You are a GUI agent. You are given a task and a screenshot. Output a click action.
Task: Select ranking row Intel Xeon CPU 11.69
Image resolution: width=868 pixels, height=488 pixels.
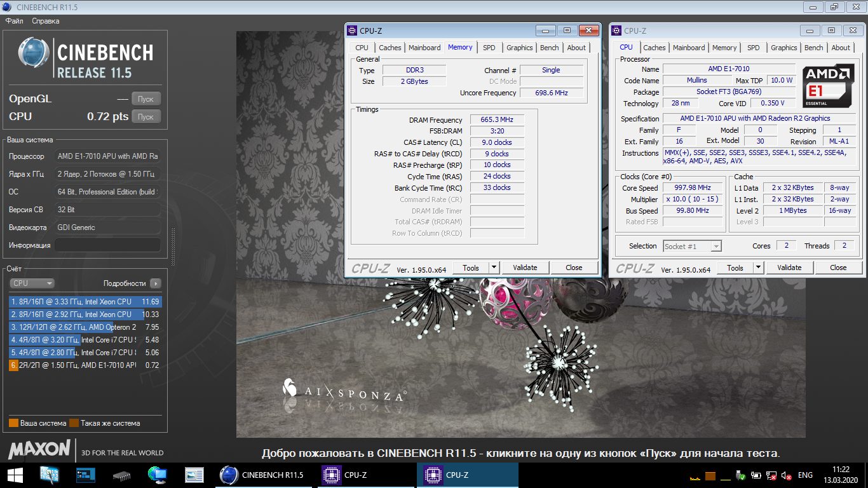tap(85, 302)
